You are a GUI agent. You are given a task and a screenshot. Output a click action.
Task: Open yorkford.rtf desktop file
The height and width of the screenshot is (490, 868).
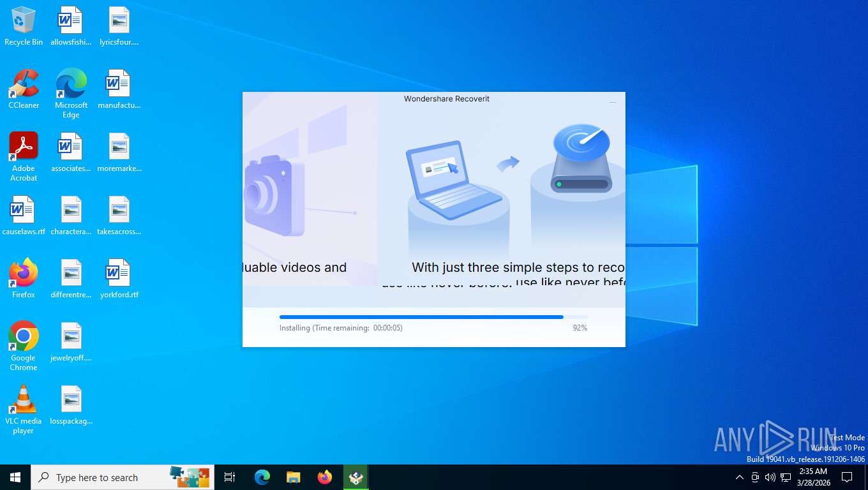coord(119,279)
